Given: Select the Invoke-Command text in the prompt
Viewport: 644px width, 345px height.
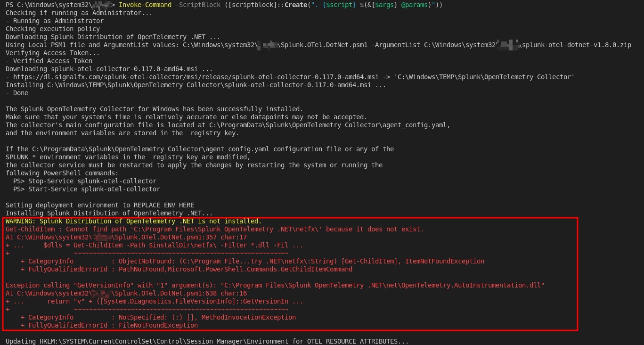Looking at the screenshot, I should (x=145, y=5).
